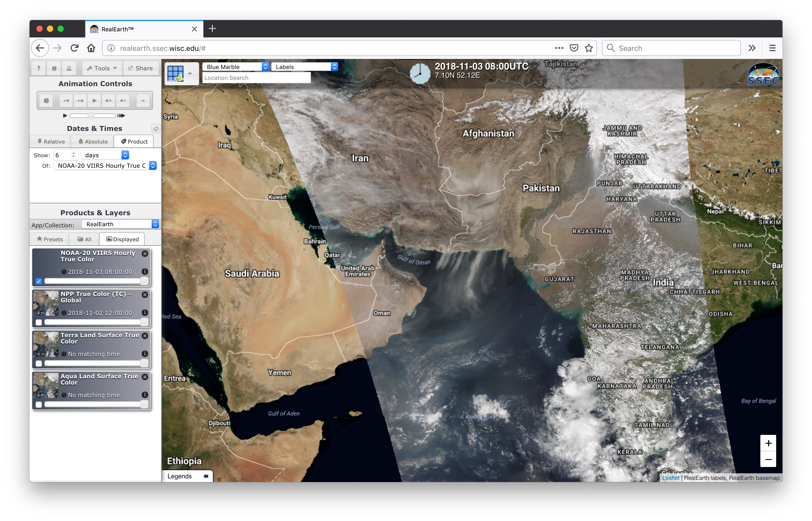Save page to Pocket
This screenshot has width=812, height=521.
[574, 48]
